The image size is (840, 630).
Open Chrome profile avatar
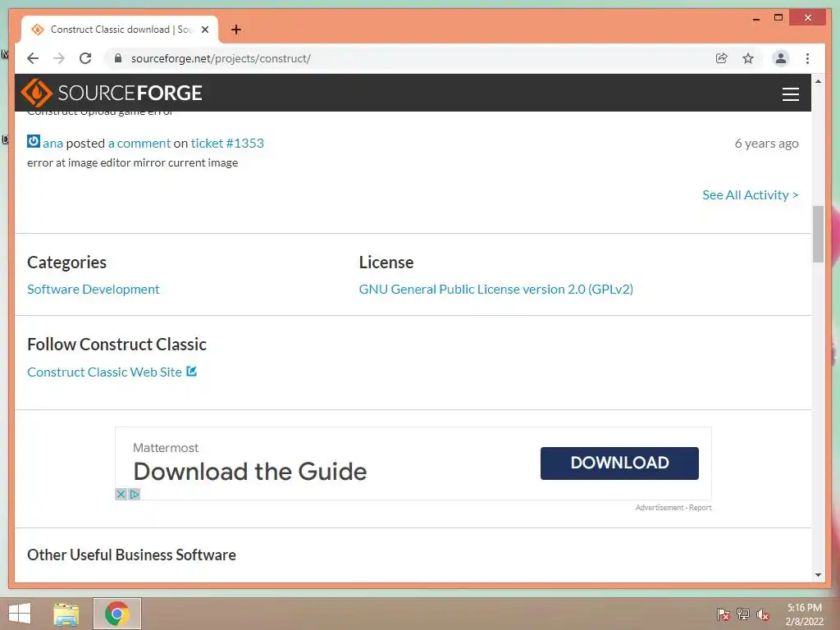[781, 58]
